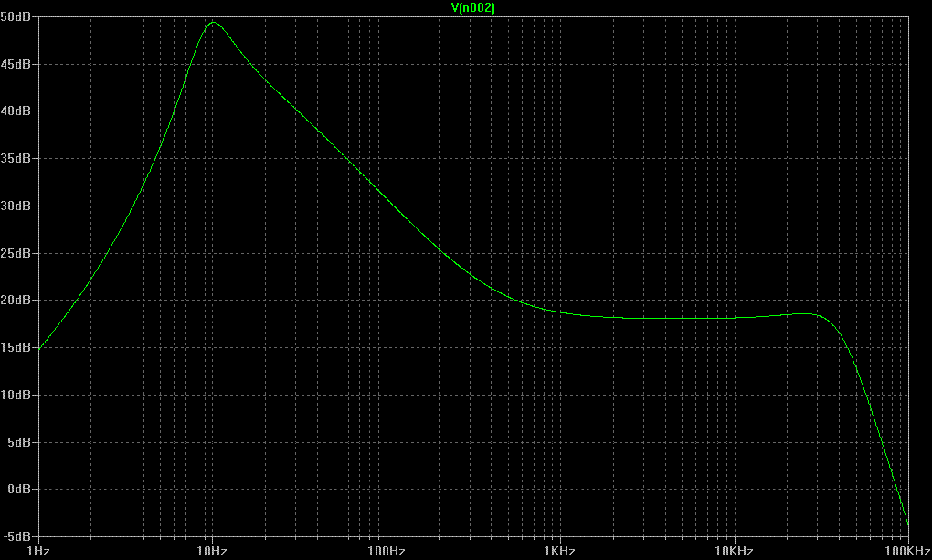932x560 pixels.
Task: Click the 5dB y-axis label
Action: click(x=19, y=442)
